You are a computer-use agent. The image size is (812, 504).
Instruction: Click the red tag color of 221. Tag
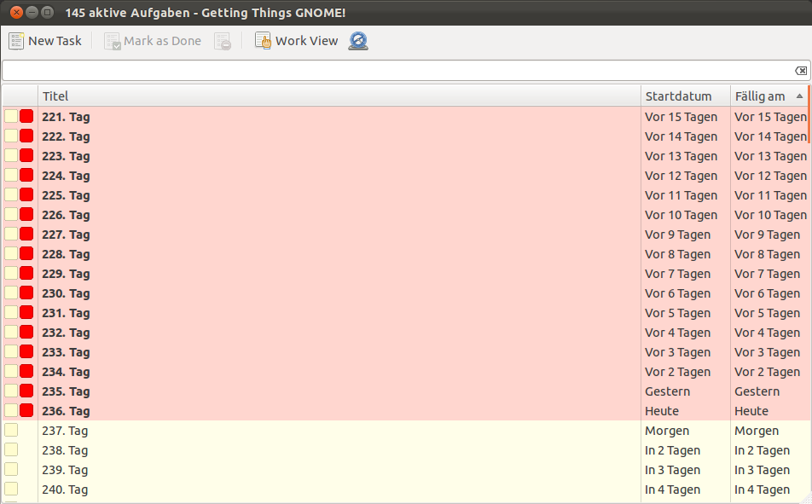pyautogui.click(x=26, y=116)
